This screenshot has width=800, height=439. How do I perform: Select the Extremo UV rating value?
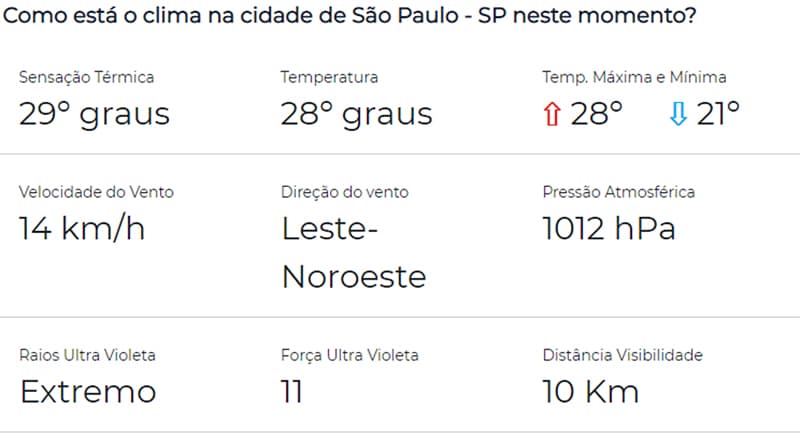[88, 392]
